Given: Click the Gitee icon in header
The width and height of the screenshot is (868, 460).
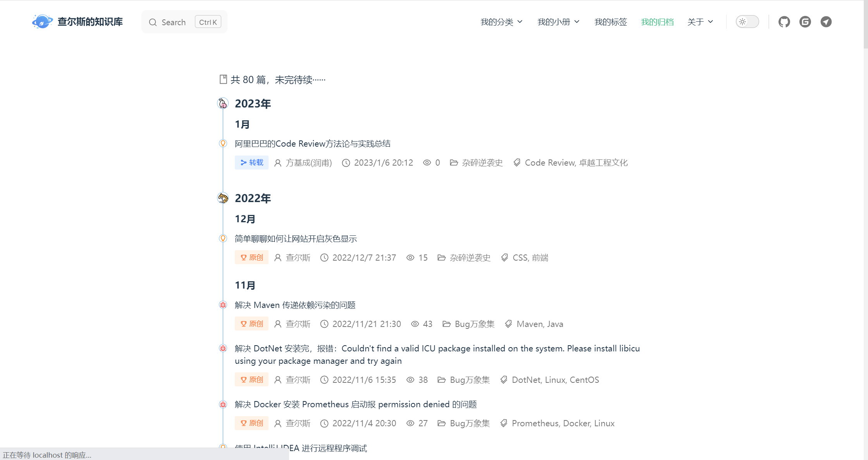Looking at the screenshot, I should click(805, 22).
